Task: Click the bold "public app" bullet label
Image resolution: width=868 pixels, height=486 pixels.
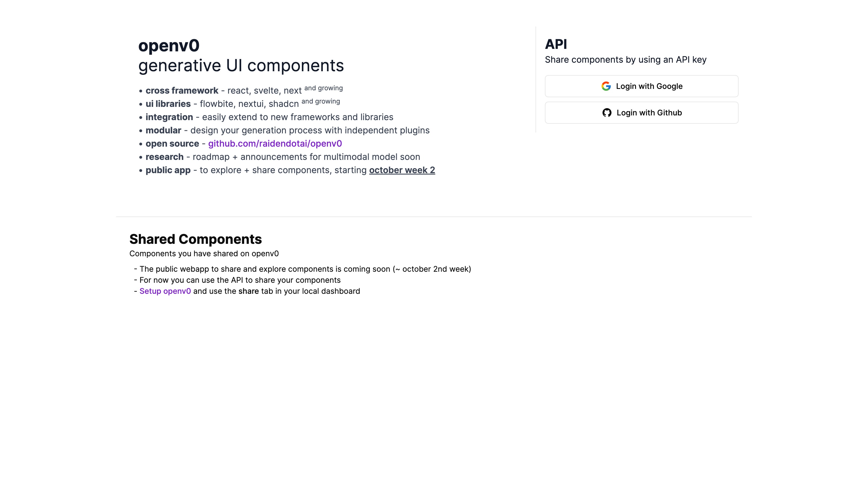Action: (x=168, y=170)
